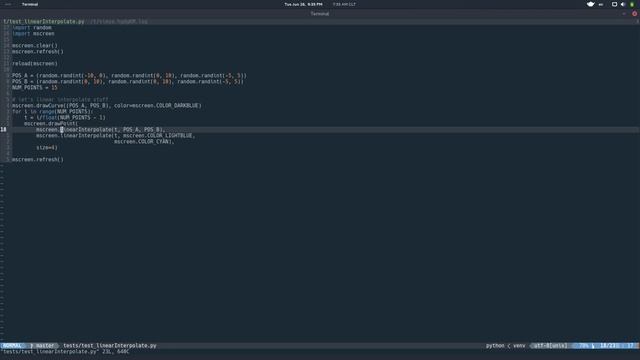Click the 'for i in range(NUM_POINTS):' line
This screenshot has height=360, width=640.
tap(53, 111)
